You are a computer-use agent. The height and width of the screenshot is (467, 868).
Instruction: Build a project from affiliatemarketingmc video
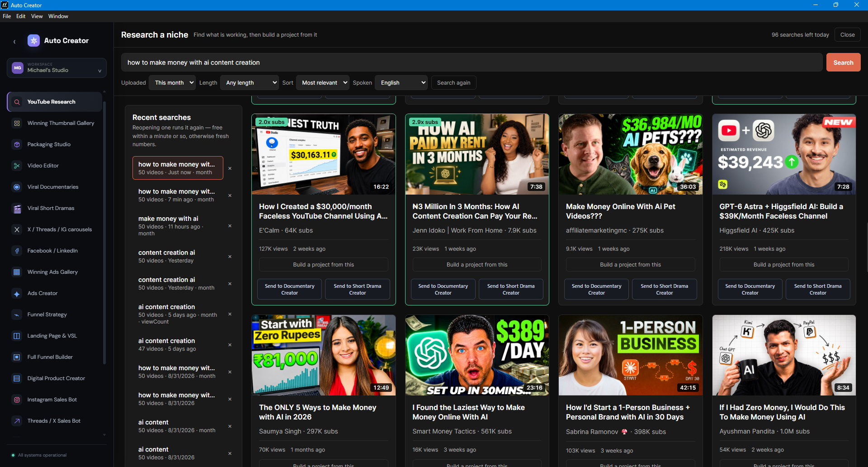click(x=630, y=265)
